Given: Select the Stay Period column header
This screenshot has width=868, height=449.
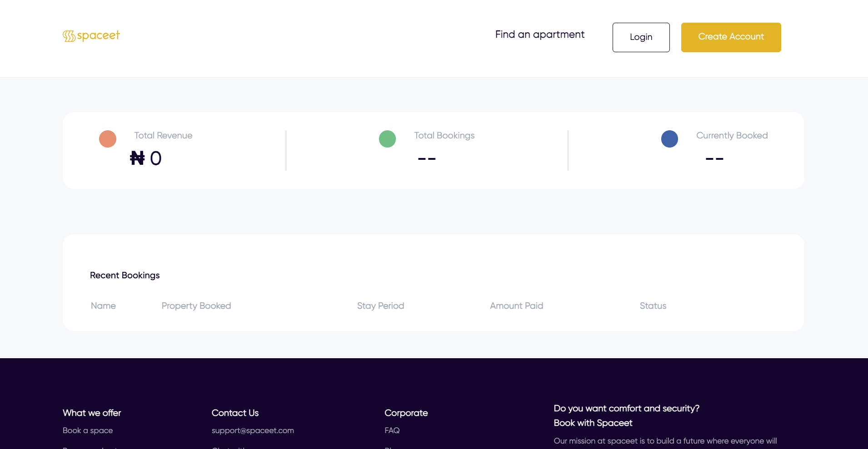Looking at the screenshot, I should [381, 306].
